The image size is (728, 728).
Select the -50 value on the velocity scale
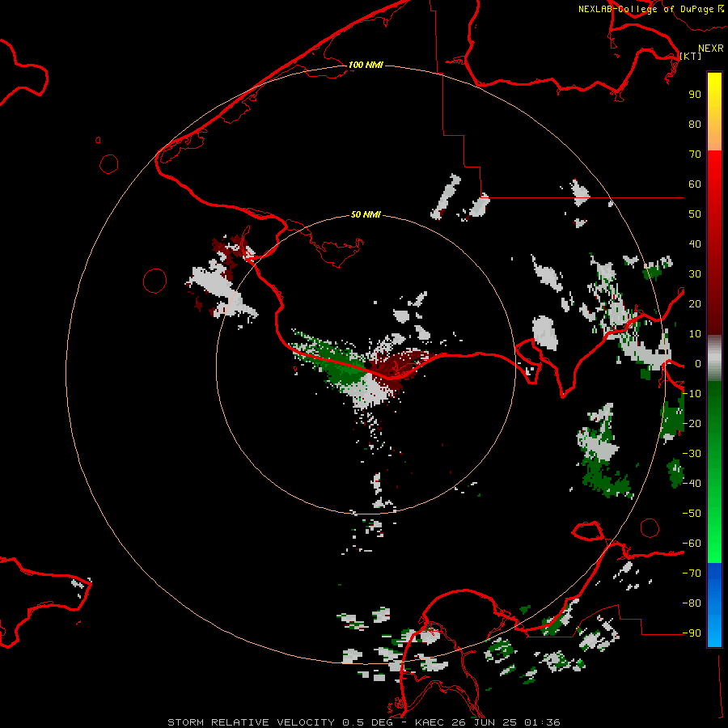point(692,513)
